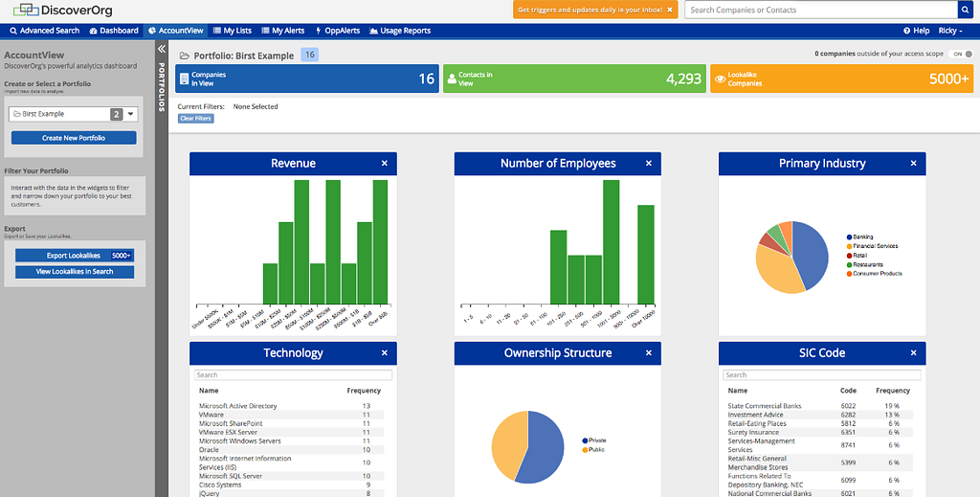Click the Lookalike Companies tile

point(842,79)
